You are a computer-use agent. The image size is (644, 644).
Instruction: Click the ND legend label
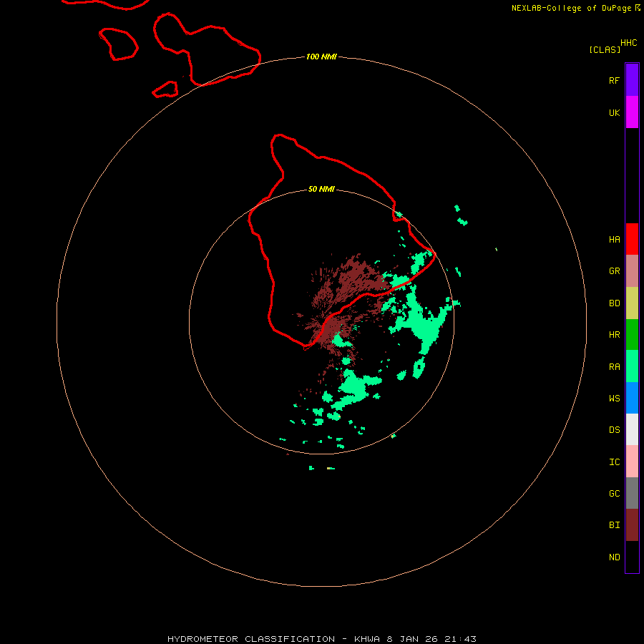(x=614, y=557)
